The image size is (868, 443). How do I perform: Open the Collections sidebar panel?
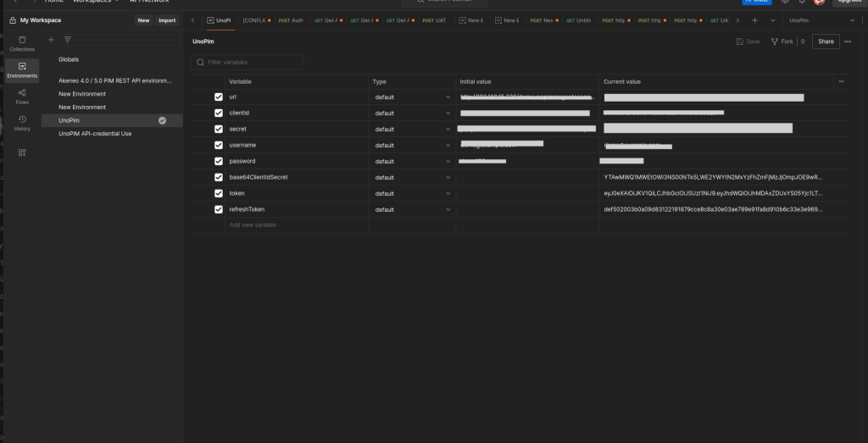(x=22, y=43)
